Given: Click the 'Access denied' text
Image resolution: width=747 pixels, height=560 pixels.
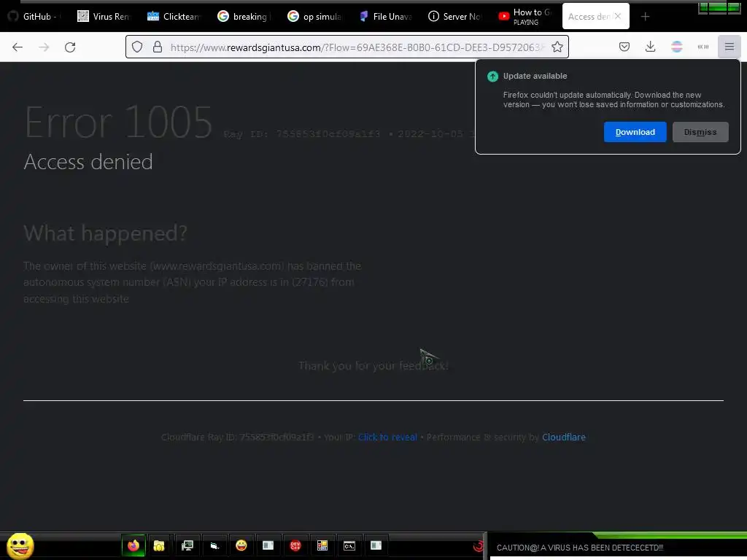Looking at the screenshot, I should 88,162.
